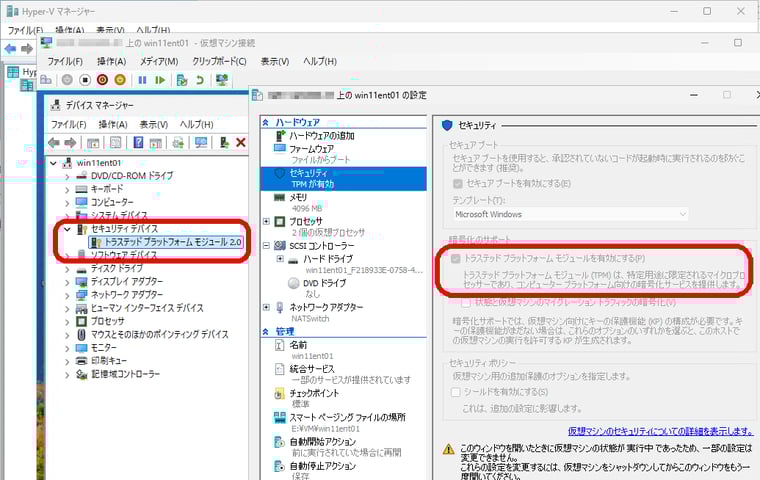Screen dimensions: 760x480
Task: Expand キーボード node in Device Manager
Action: [x=67, y=190]
